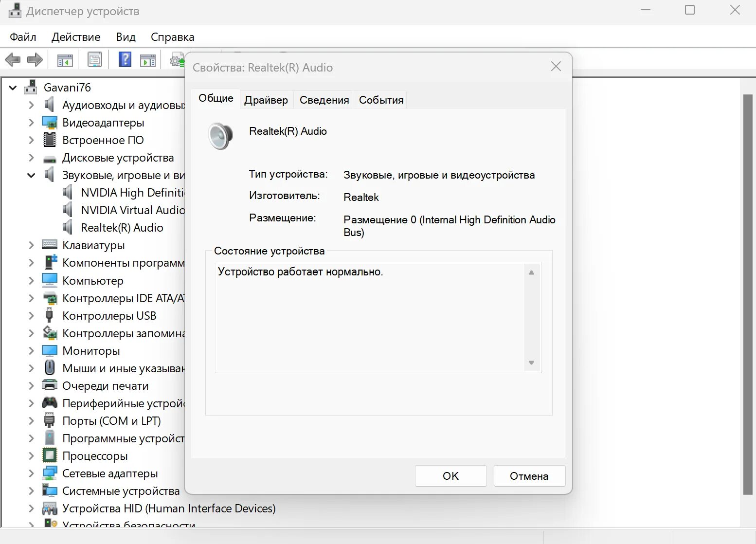Toggle the action pane toolbar icon

(x=148, y=60)
